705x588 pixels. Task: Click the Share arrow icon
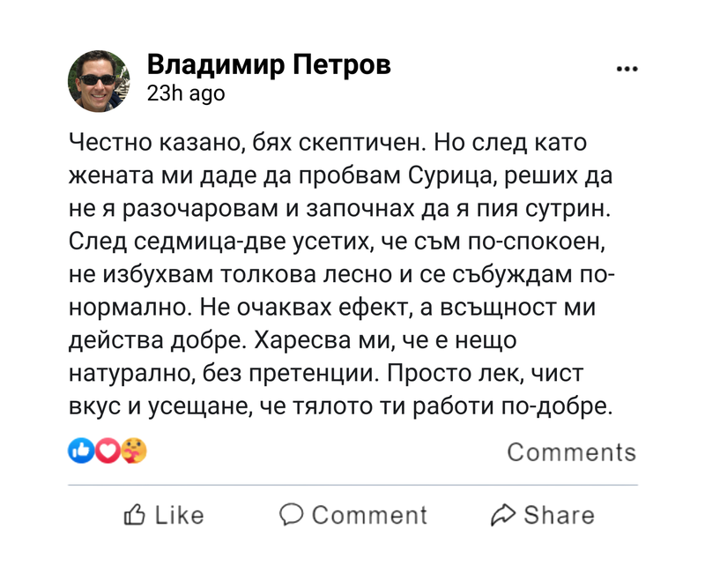pyautogui.click(x=502, y=515)
